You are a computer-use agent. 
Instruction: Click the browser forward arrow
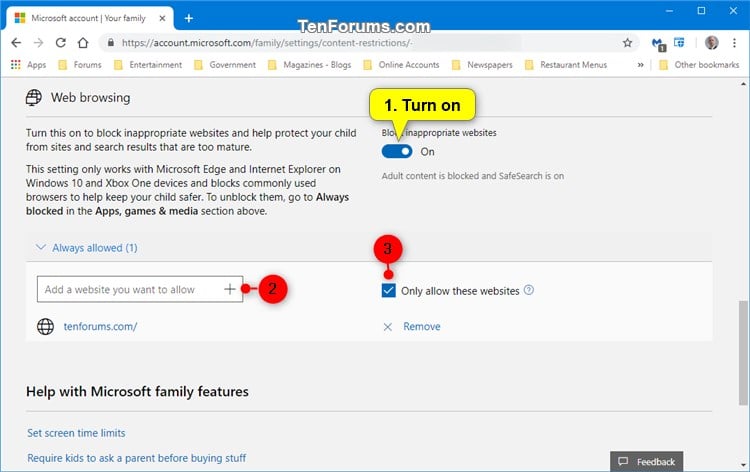(38, 43)
